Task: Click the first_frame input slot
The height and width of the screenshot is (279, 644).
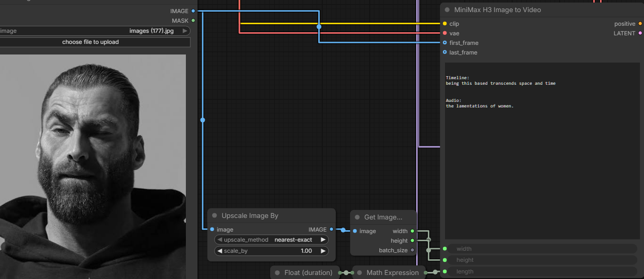Action: tap(444, 43)
